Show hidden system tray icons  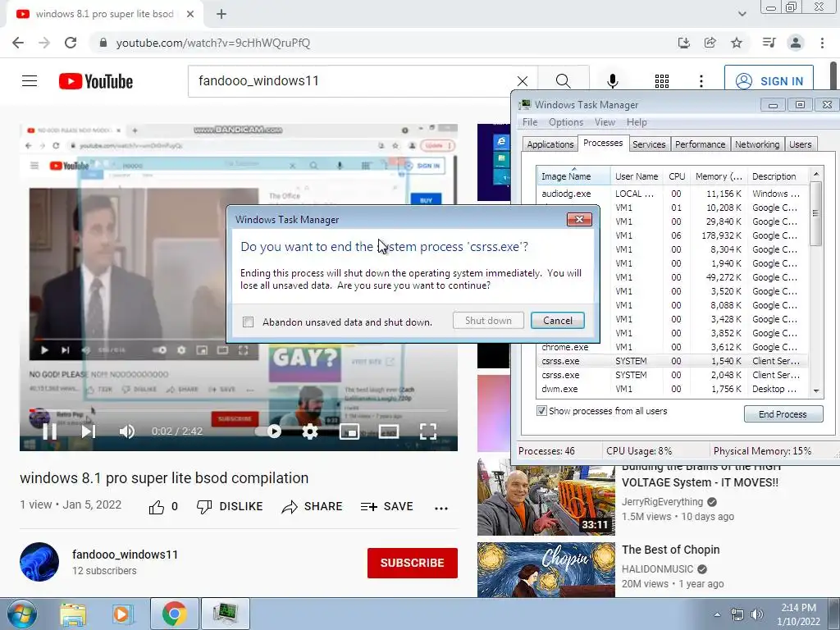click(717, 614)
